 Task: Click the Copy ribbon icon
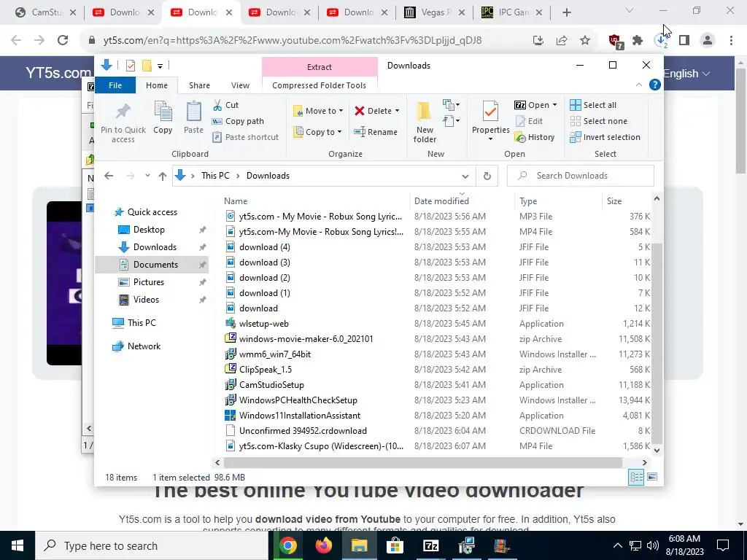pos(163,112)
